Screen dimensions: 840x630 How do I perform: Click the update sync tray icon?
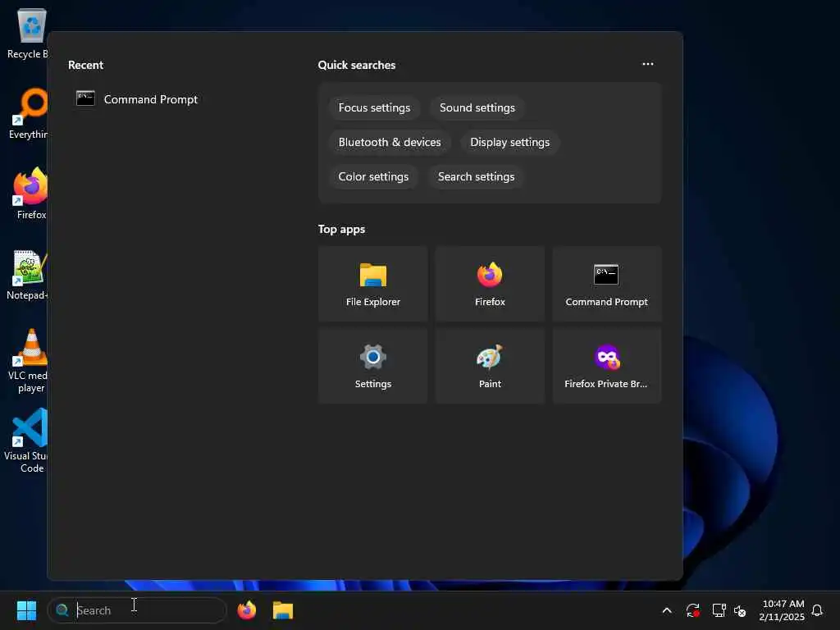(692, 610)
